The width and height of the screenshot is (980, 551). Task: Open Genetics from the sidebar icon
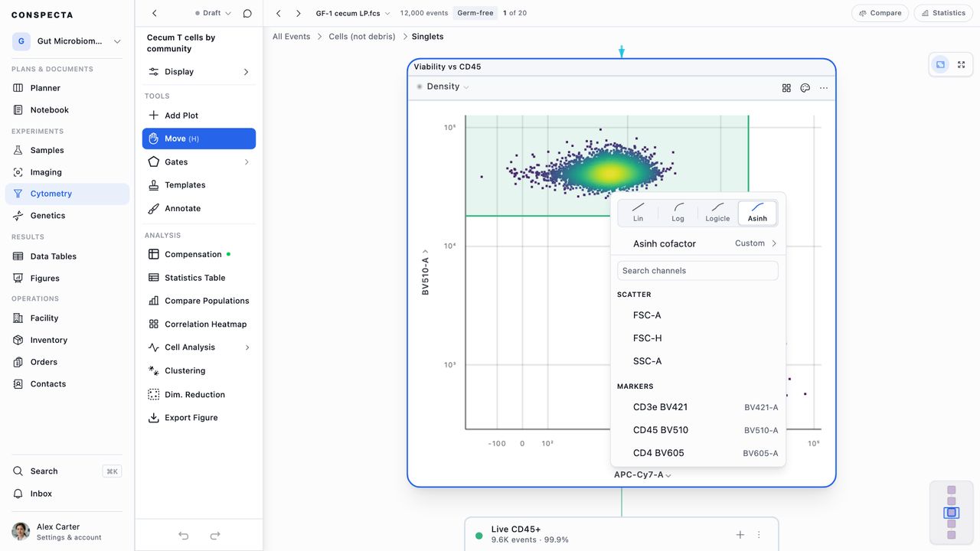click(18, 216)
